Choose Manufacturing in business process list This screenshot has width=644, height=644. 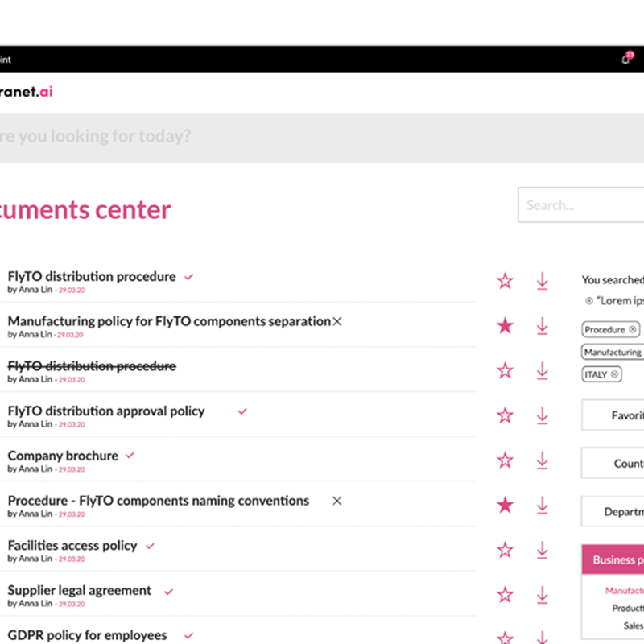[x=624, y=590]
